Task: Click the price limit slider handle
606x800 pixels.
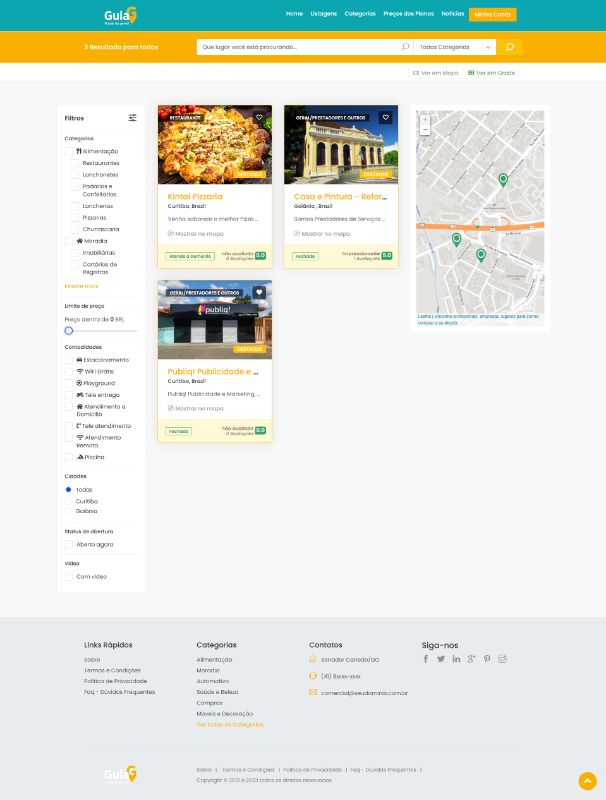Action: tap(69, 330)
